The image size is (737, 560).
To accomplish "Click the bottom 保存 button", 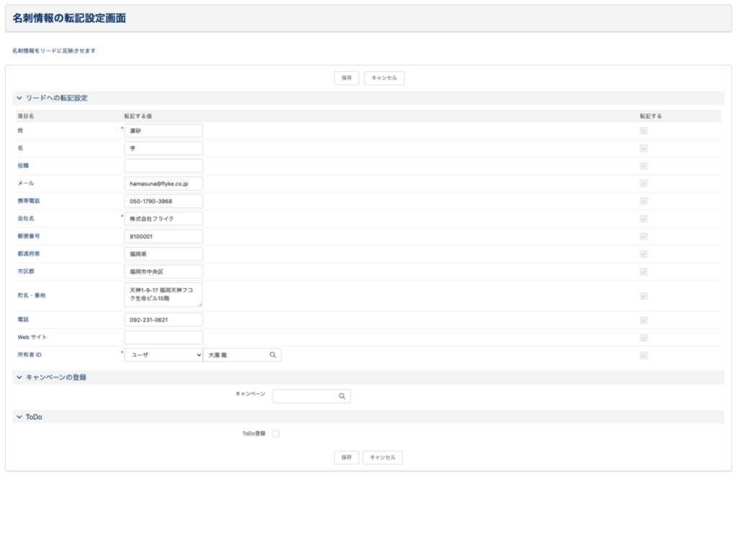I will click(x=346, y=458).
